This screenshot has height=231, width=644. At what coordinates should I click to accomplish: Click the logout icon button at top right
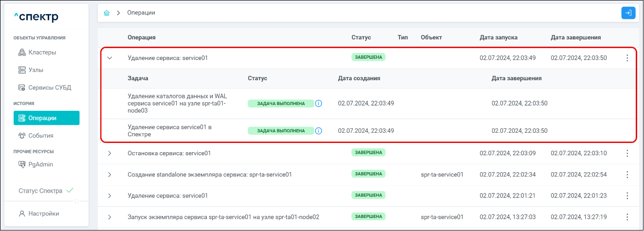628,13
